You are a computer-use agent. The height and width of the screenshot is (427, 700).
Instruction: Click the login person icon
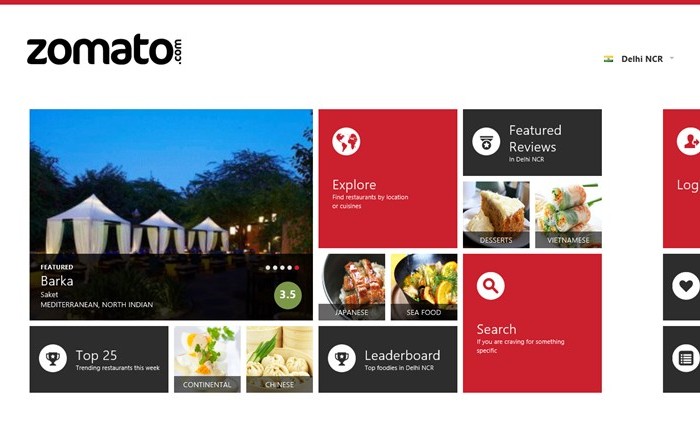(x=689, y=142)
